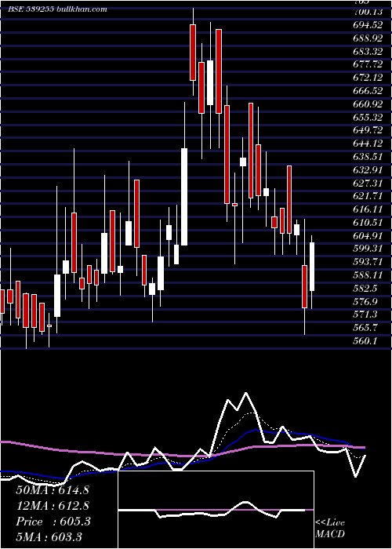Click the 677.72 price axis label
The image size is (392, 549).
tap(368, 64)
